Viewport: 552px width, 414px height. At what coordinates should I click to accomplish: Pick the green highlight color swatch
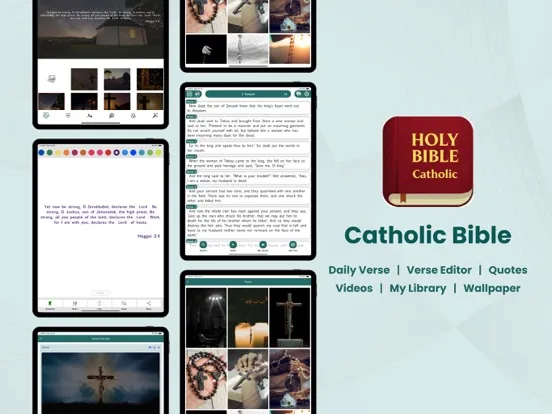coord(50,152)
